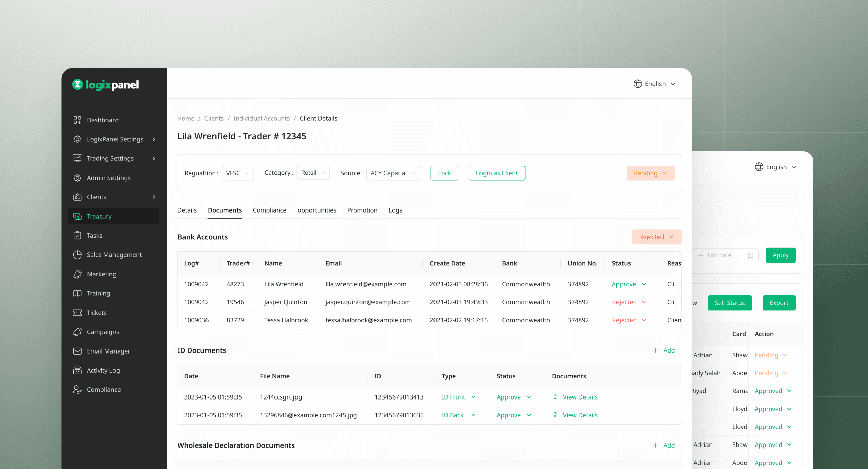Viewport: 868px width, 469px height.
Task: Click the globe language icon in header
Action: [x=638, y=84]
